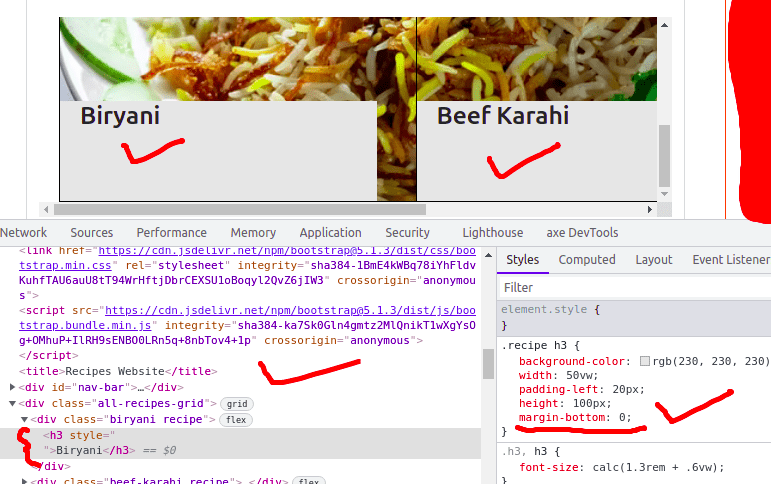The height and width of the screenshot is (484, 771).
Task: Click the margin-bottom 0 declaration
Action: (575, 418)
